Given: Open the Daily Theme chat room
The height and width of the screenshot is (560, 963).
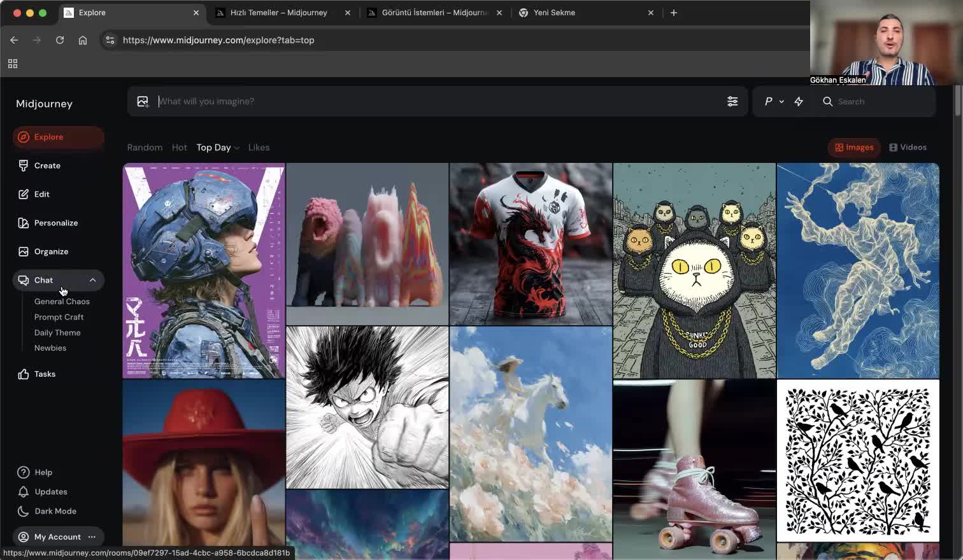Looking at the screenshot, I should click(x=57, y=333).
